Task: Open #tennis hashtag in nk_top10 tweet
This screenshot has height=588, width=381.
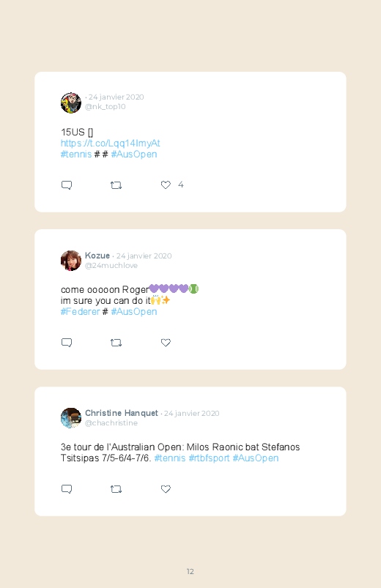Action: pos(76,155)
